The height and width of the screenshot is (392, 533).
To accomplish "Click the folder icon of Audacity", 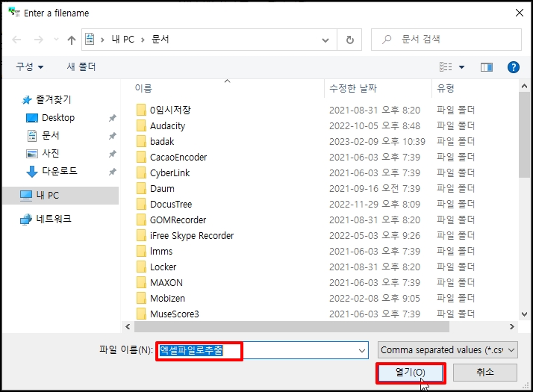I will pyautogui.click(x=141, y=125).
